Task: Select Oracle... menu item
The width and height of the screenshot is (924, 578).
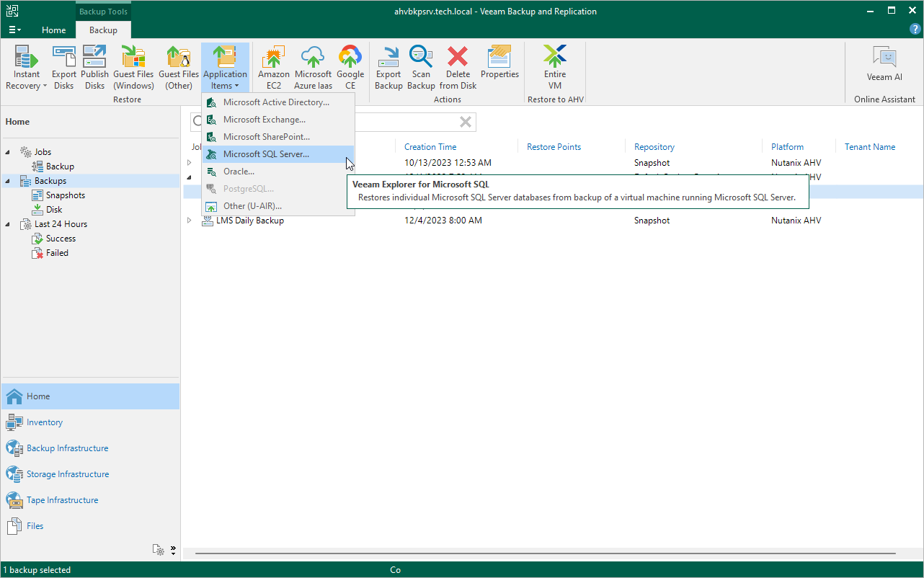Action: click(x=278, y=172)
